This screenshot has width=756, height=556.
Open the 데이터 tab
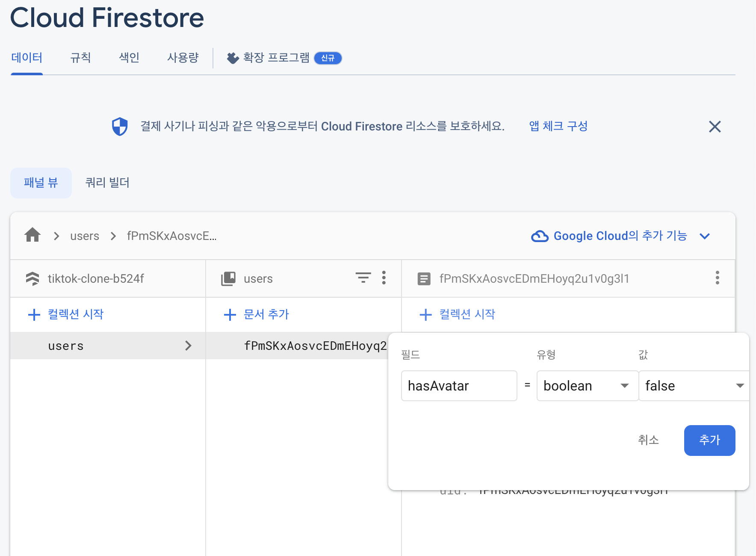pos(27,58)
